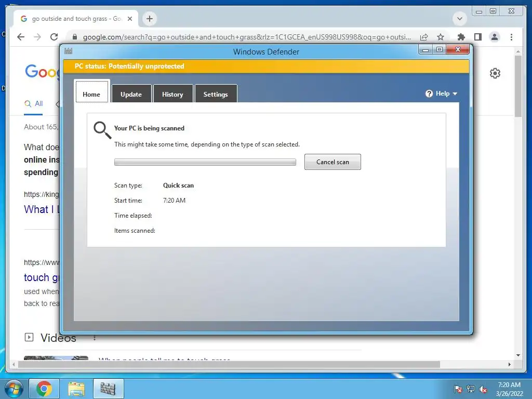Click the Time elapsed label
Screen dimensions: 532x399
click(133, 216)
